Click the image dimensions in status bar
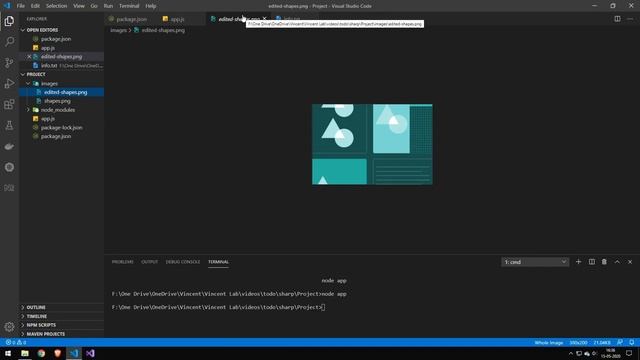640x360 pixels. coord(578,342)
